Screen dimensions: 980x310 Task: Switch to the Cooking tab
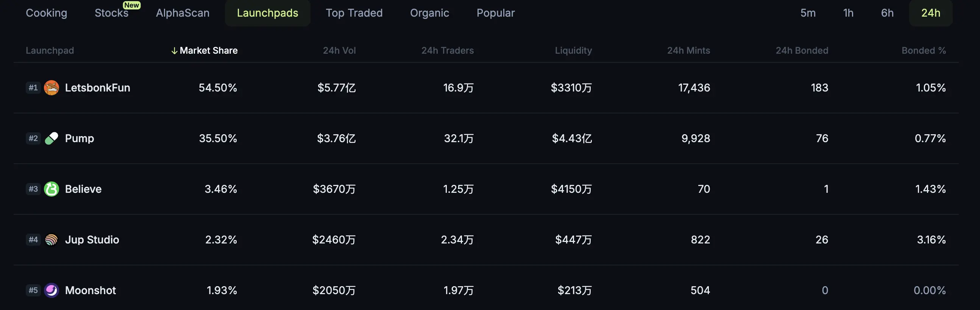click(x=47, y=13)
